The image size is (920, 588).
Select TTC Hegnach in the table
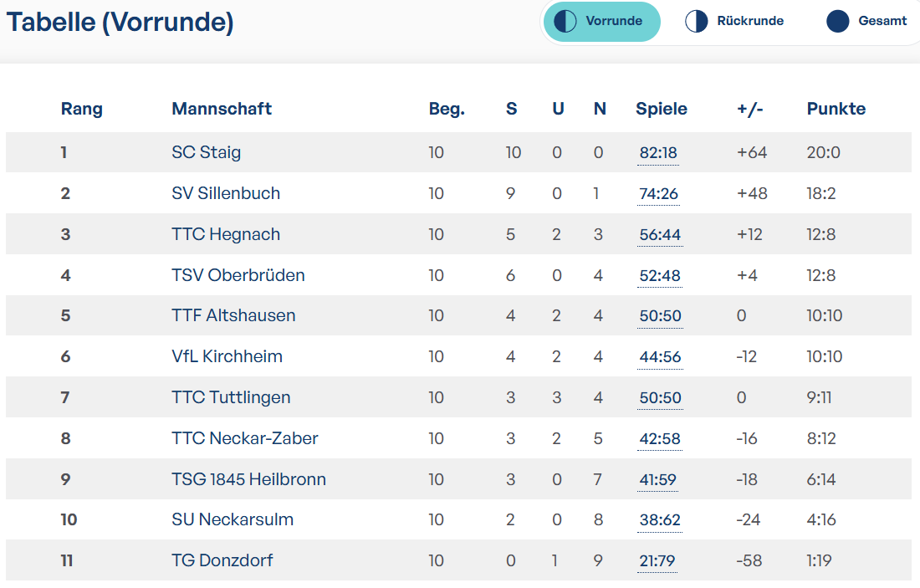226,234
